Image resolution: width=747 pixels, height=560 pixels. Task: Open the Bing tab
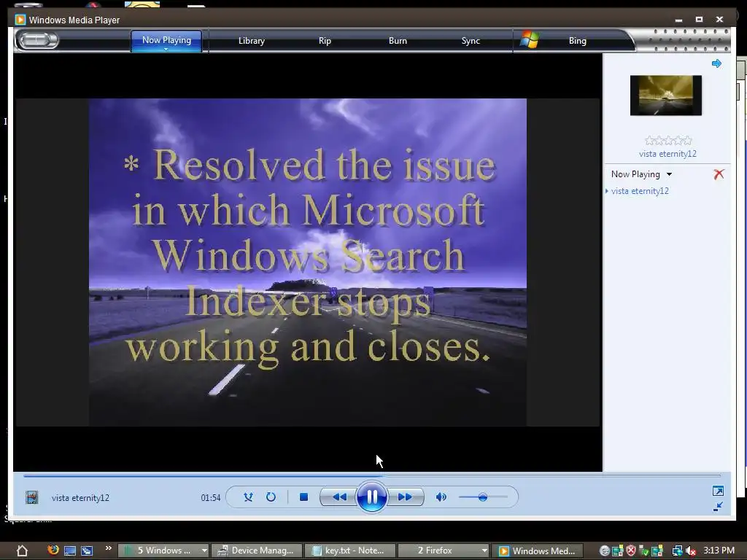578,41
